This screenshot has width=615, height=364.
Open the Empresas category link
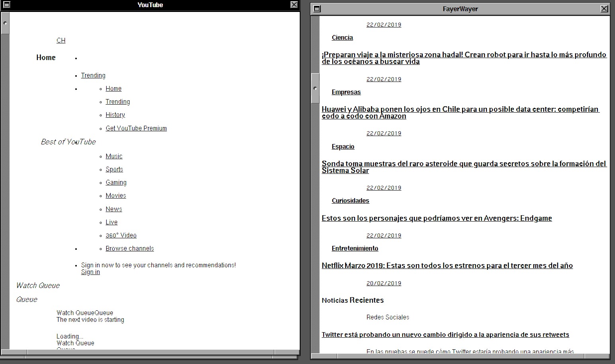click(346, 92)
